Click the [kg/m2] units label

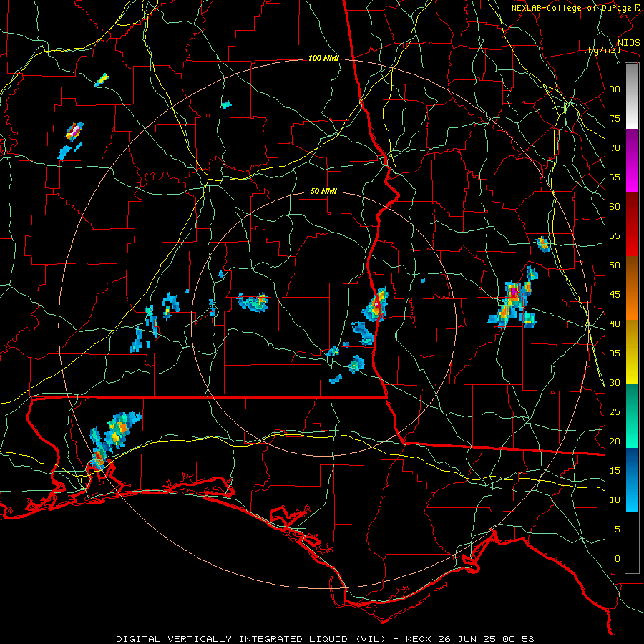click(602, 50)
